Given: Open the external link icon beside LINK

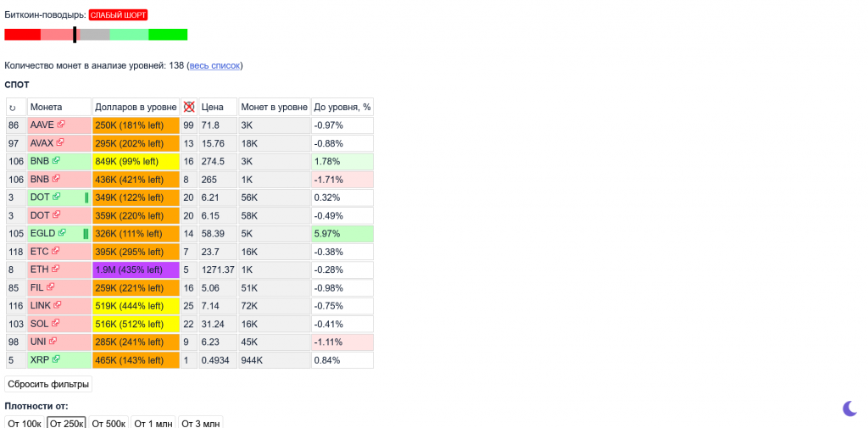Looking at the screenshot, I should [x=58, y=305].
